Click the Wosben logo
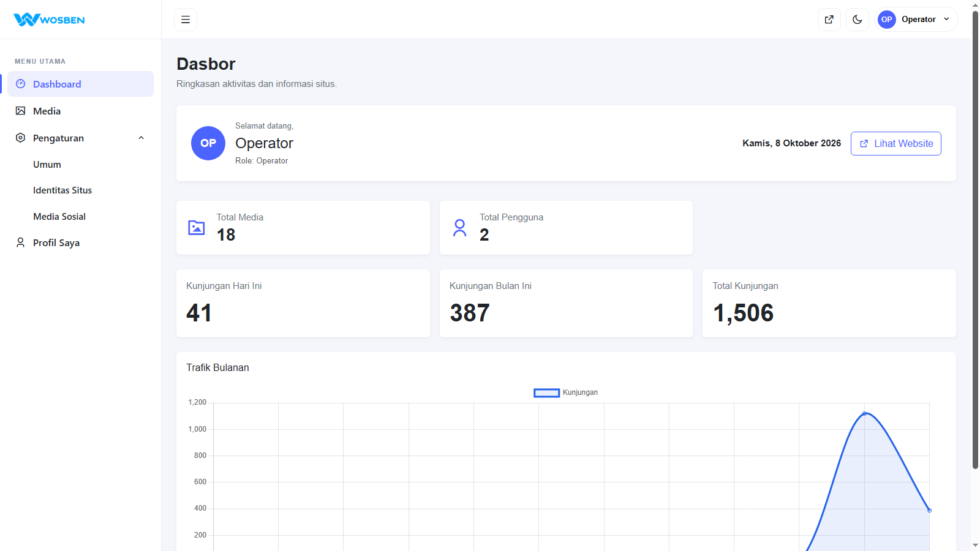 point(49,20)
